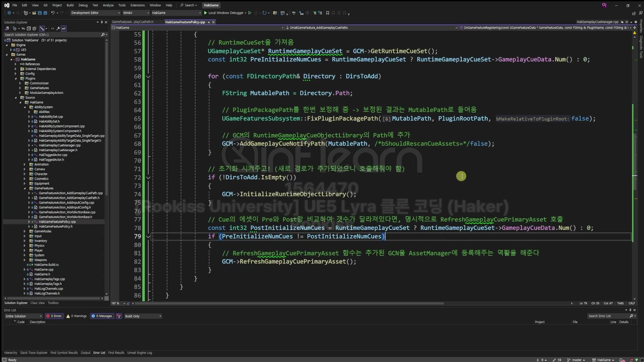Click the bookmark toggle icon in toolbar

pos(328,13)
